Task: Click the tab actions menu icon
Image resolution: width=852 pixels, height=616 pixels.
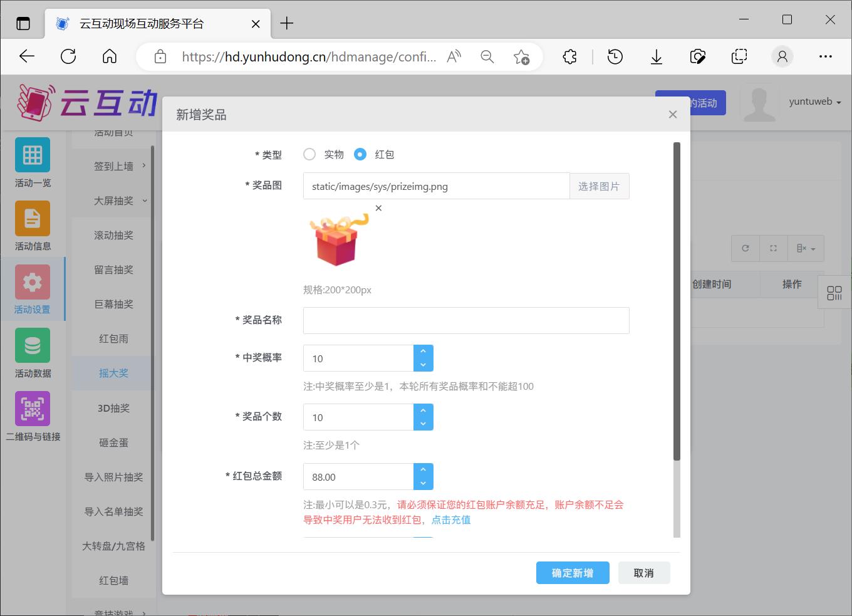Action: (23, 24)
